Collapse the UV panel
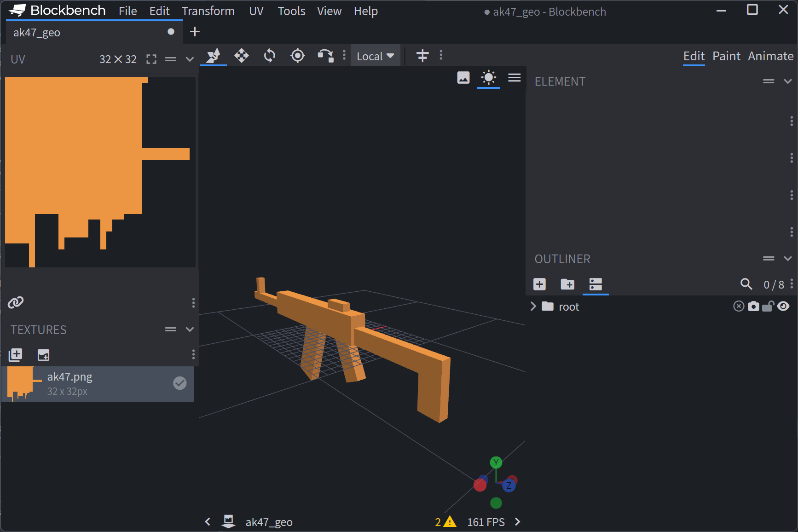The image size is (798, 532). [x=190, y=59]
